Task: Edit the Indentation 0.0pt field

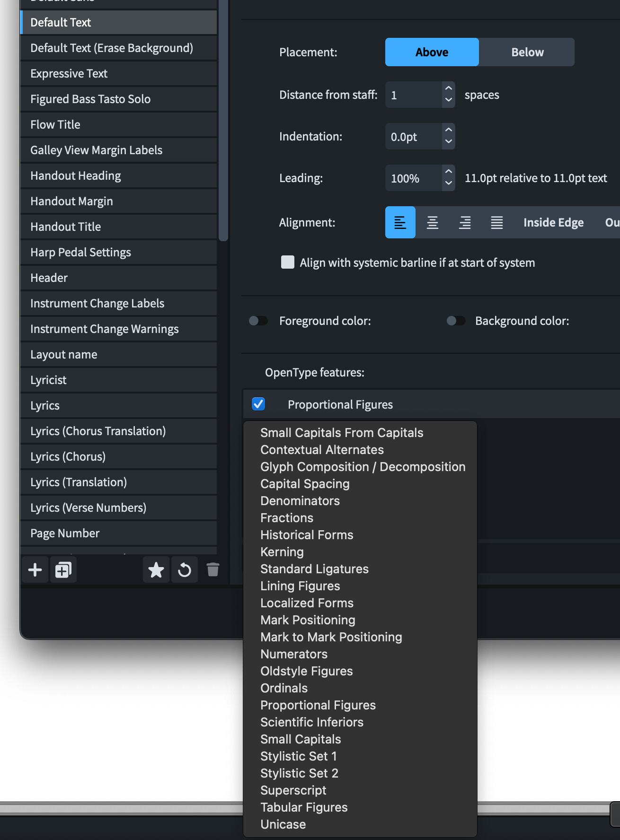Action: point(414,136)
